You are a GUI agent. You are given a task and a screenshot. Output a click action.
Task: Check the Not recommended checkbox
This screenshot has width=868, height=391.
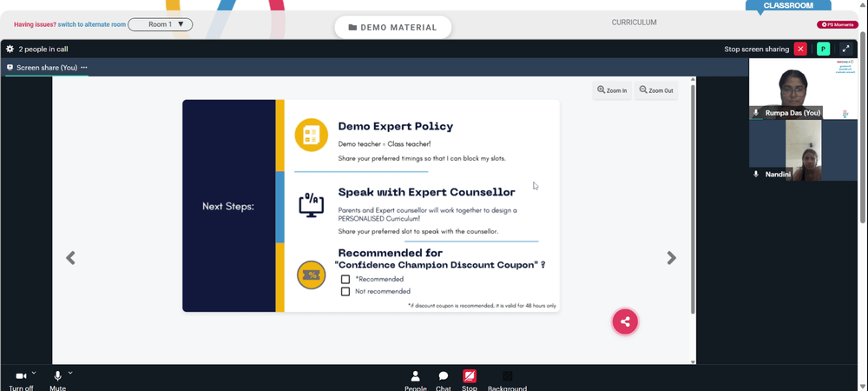tap(345, 291)
